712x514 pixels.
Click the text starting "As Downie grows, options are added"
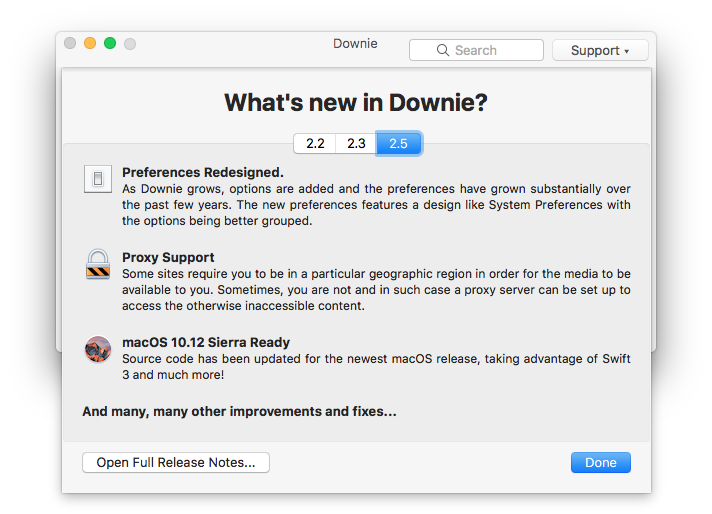pyautogui.click(x=376, y=205)
